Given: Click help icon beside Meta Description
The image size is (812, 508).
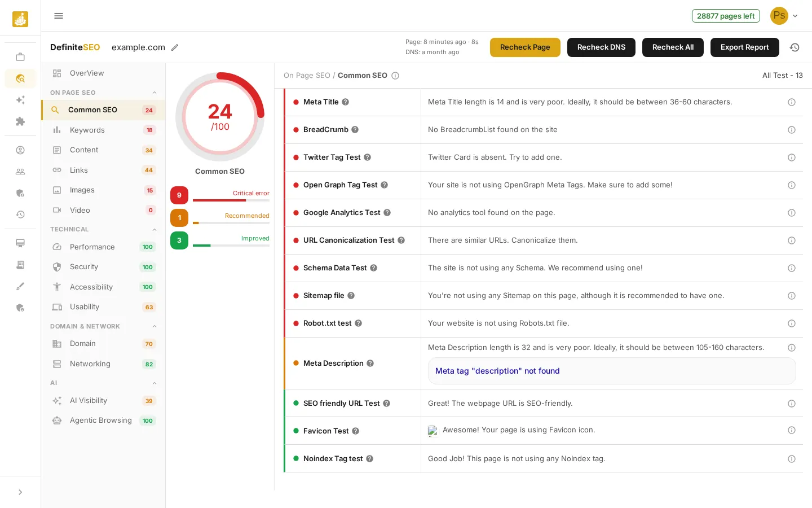Looking at the screenshot, I should 370,364.
